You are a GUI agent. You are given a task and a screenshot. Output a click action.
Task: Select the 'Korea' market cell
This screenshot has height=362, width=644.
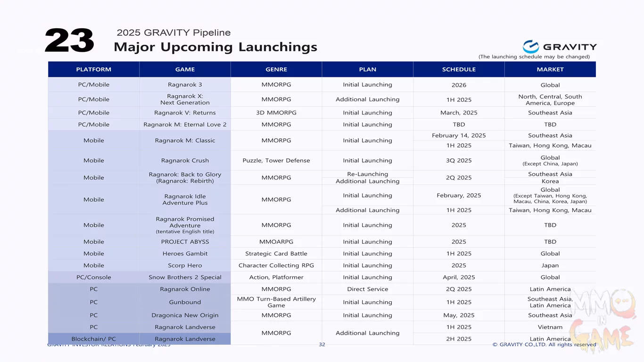(550, 181)
